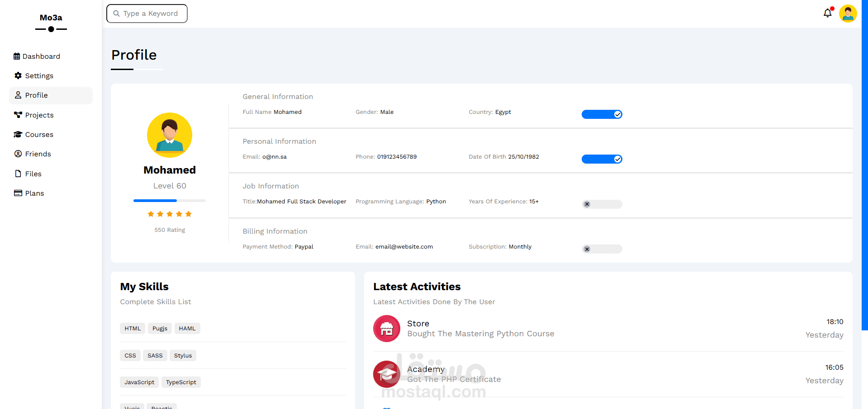This screenshot has width=868, height=409.
Task: Click the HAML skill tag
Action: click(187, 329)
